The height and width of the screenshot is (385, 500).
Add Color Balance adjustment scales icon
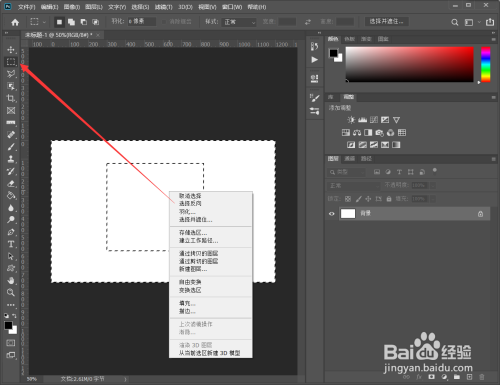pyautogui.click(x=357, y=133)
